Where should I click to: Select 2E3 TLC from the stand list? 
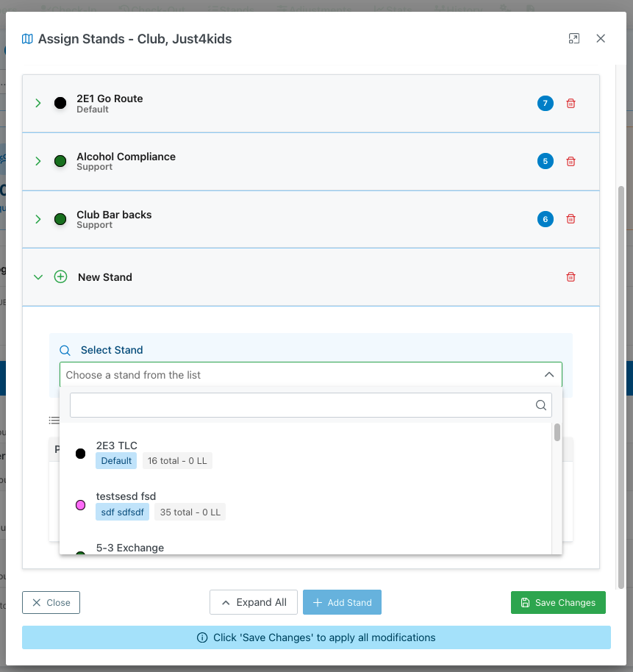(x=117, y=446)
